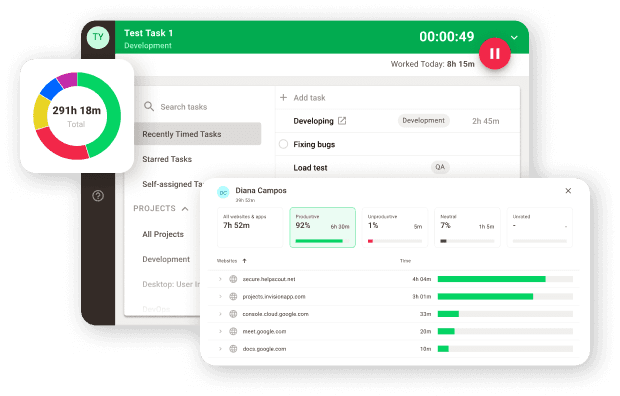The width and height of the screenshot is (620, 396).
Task: Sort by Websites column arrow
Action: 244,261
